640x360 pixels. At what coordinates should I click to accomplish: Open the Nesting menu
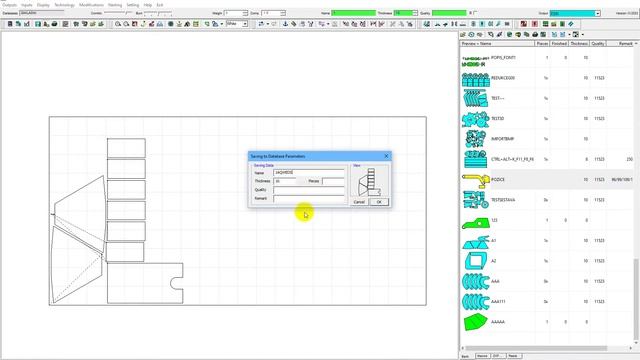point(115,5)
